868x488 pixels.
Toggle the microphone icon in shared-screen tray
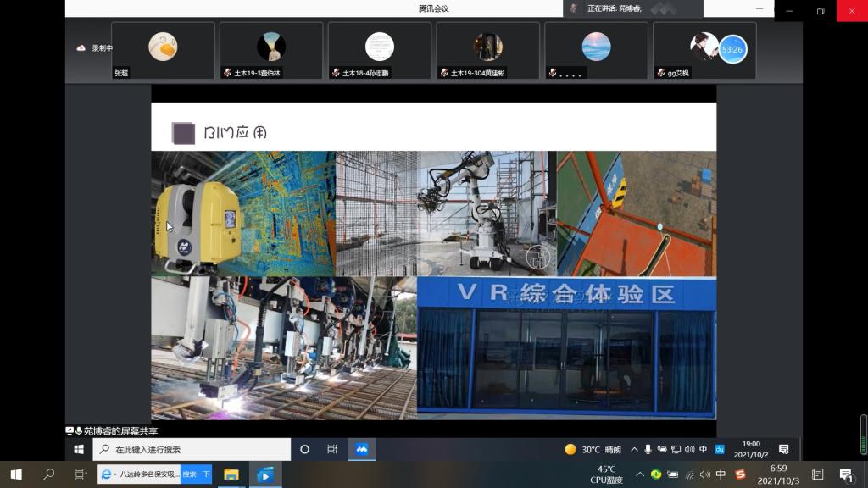tap(648, 450)
